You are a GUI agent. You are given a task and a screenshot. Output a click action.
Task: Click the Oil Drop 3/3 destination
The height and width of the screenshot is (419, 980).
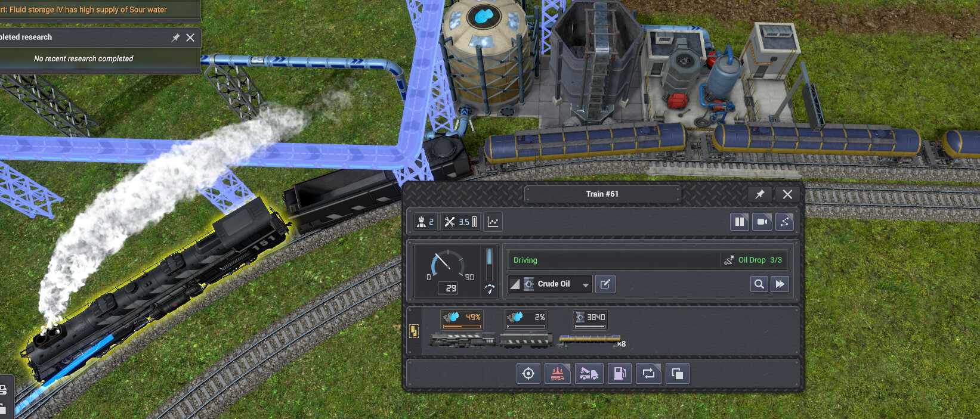click(x=754, y=260)
